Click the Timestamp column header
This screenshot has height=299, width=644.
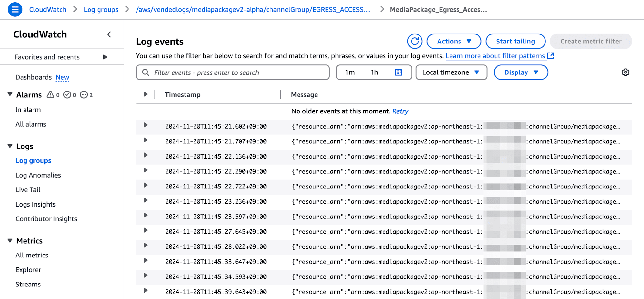[183, 95]
